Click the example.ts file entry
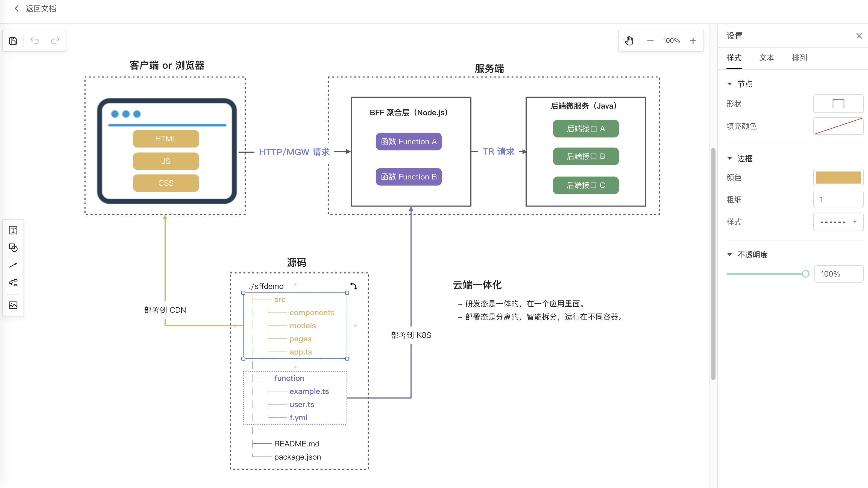Viewport: 868px width, 488px height. (x=309, y=391)
